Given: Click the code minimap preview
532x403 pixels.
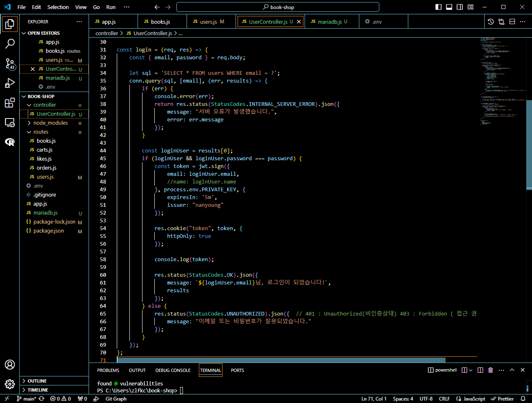Looking at the screenshot, I should [x=503, y=82].
